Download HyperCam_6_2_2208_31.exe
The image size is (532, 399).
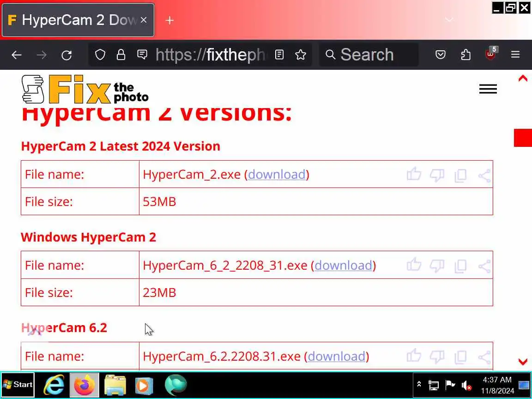[x=344, y=266]
